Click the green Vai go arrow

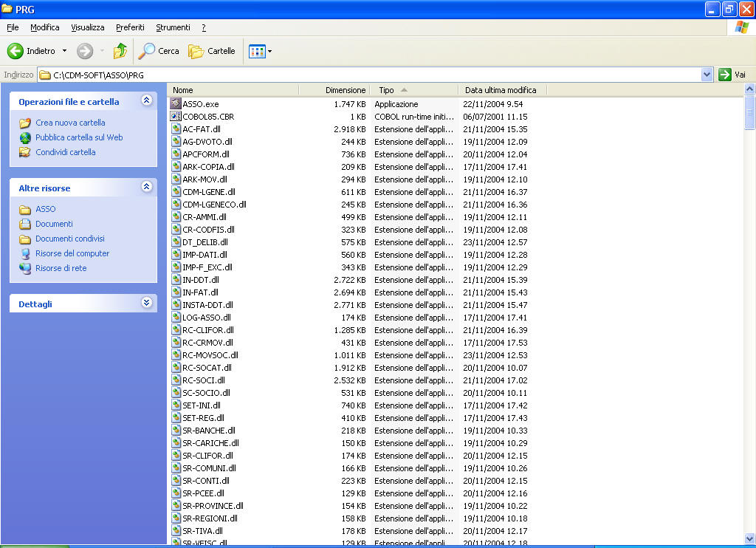724,75
